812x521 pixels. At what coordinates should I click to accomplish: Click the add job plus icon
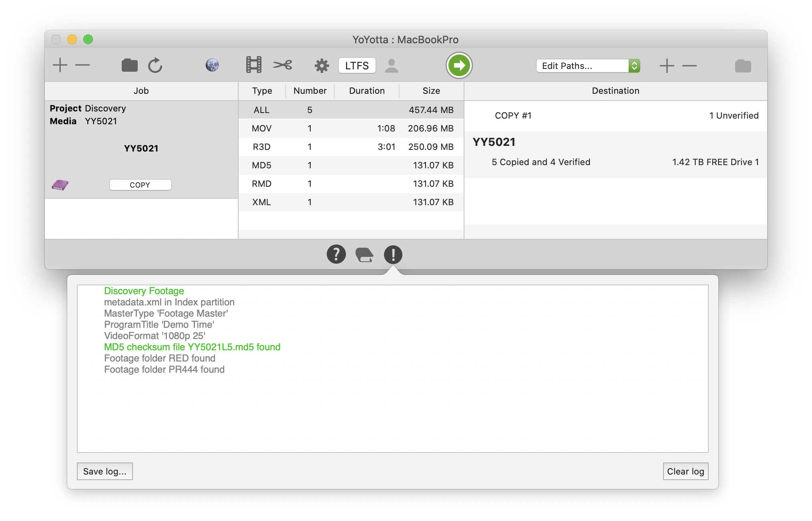pyautogui.click(x=60, y=65)
